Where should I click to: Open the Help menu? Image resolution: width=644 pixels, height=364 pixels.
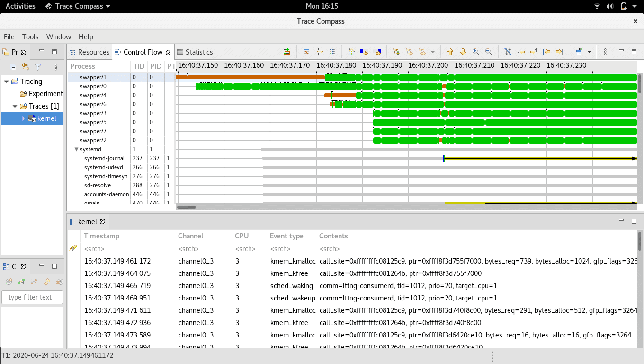point(86,37)
